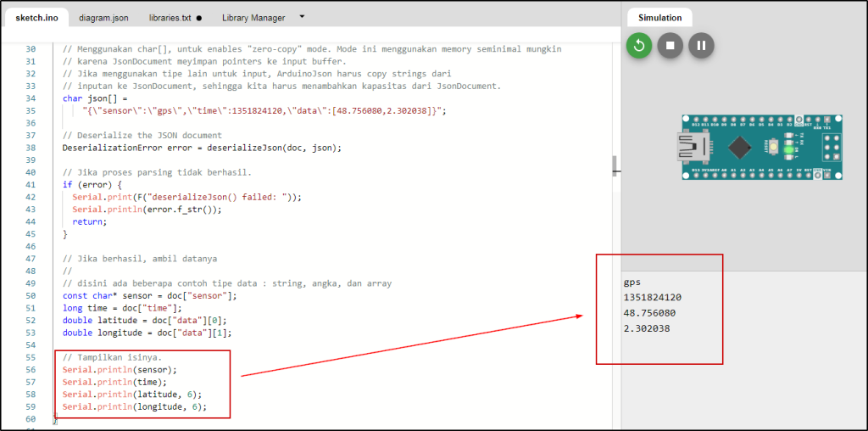Screen dimensions: 868x431
Task: Click the 1351824120 output in serial monitor
Action: (652, 297)
